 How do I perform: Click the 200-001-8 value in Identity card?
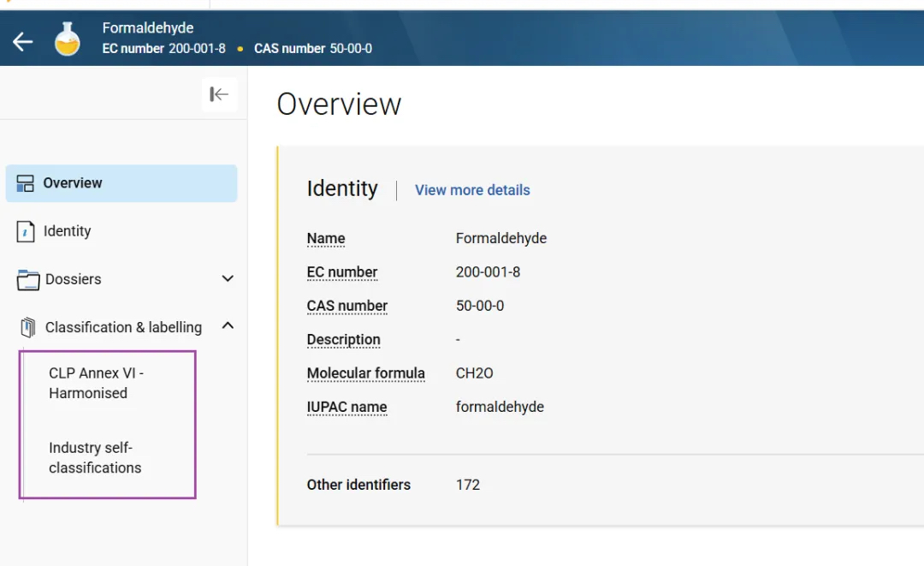[488, 271]
